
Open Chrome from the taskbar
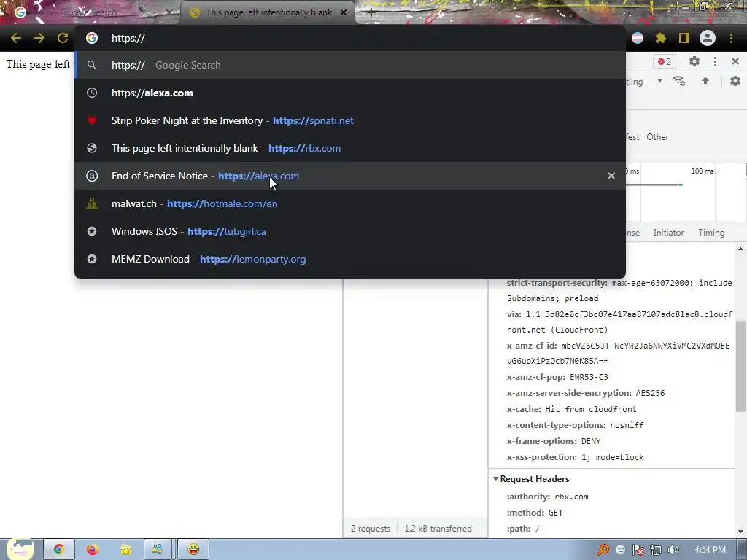pyautogui.click(x=58, y=550)
